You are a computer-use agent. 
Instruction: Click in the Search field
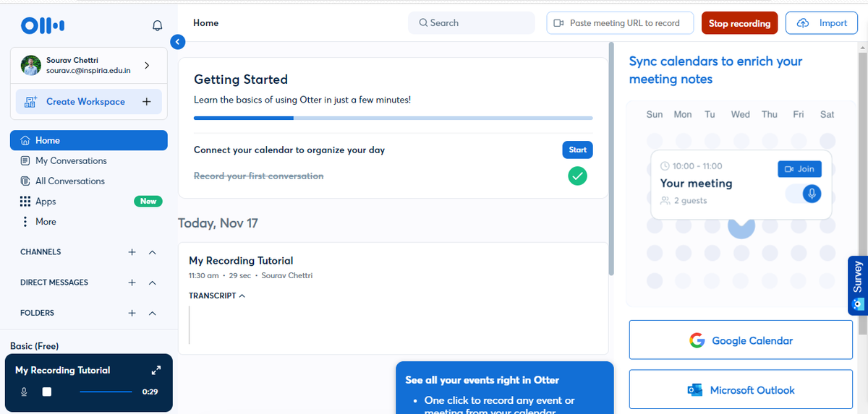point(472,23)
